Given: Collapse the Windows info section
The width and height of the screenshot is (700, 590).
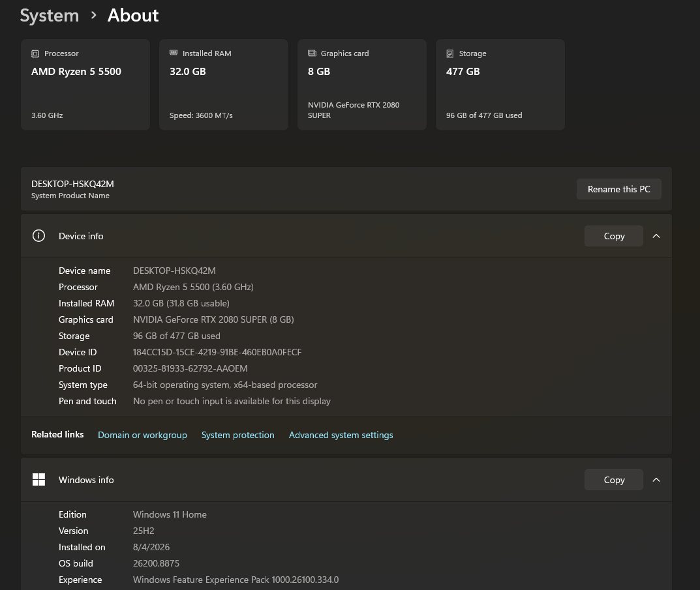Looking at the screenshot, I should [656, 480].
